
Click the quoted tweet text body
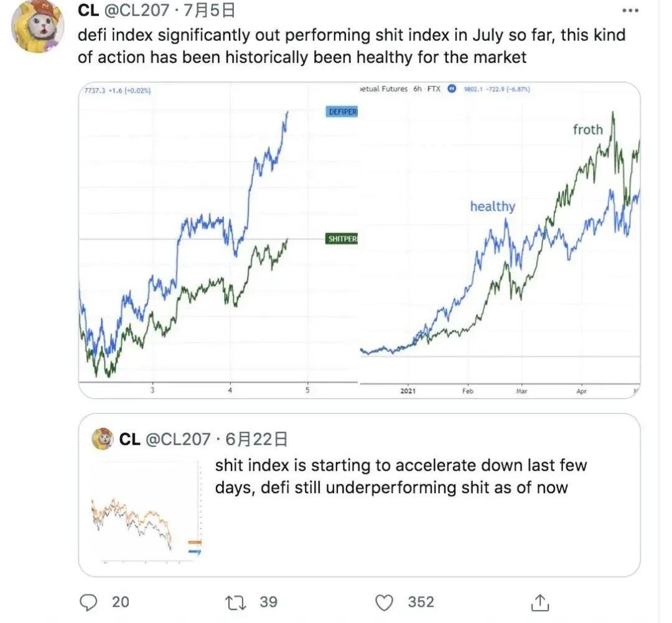pyautogui.click(x=401, y=476)
